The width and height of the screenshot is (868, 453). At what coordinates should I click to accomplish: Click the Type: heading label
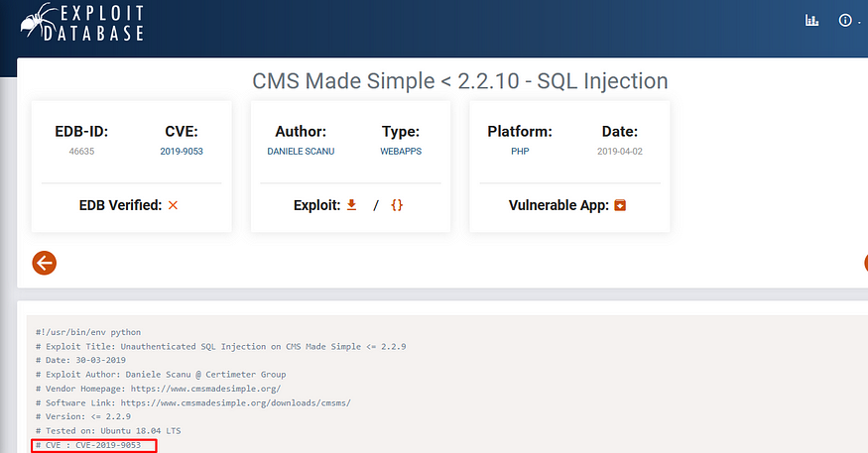click(401, 132)
